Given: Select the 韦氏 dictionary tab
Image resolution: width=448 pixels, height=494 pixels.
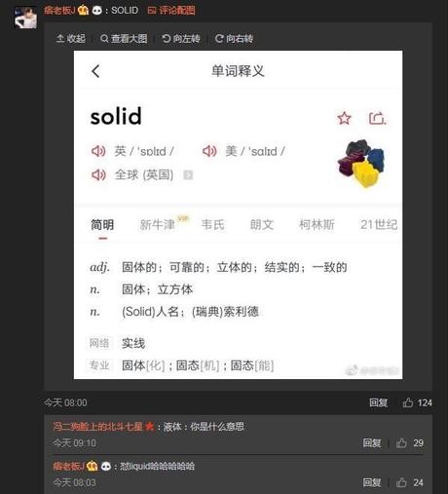Looking at the screenshot, I should click(x=212, y=224).
